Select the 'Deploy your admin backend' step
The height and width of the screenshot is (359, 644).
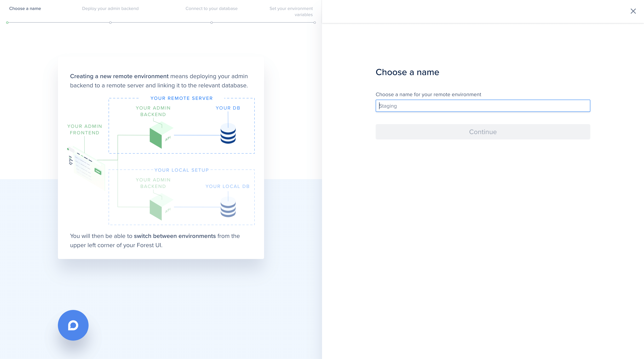110,8
